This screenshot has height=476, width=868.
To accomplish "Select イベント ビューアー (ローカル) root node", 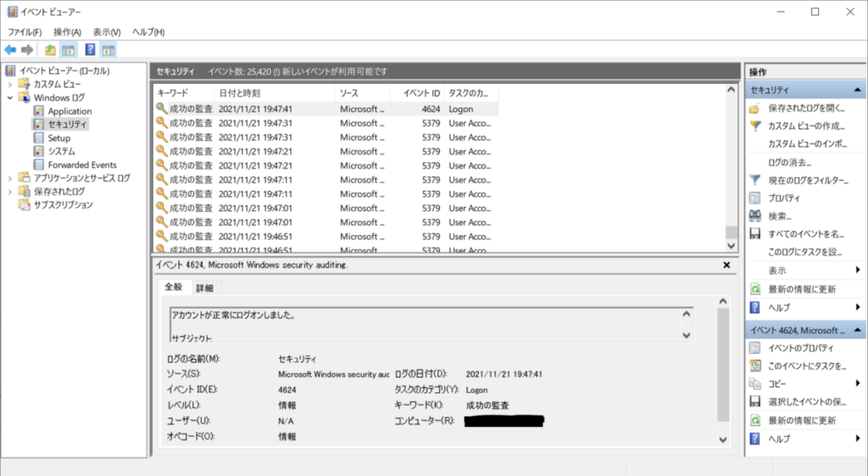I will (x=64, y=71).
